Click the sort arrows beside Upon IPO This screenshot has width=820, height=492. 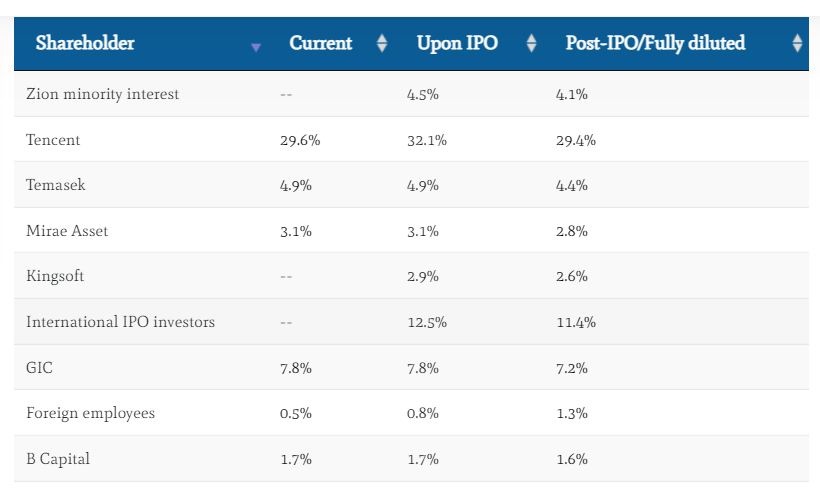pyautogui.click(x=531, y=43)
